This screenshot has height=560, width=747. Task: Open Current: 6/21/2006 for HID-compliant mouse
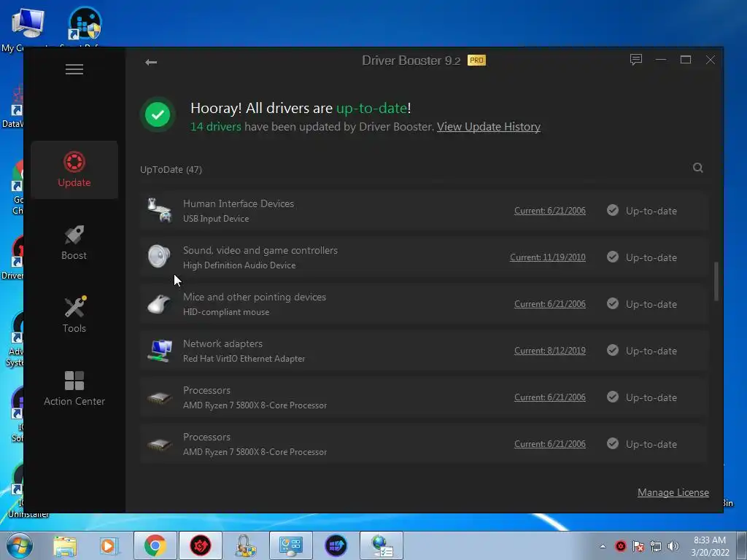[x=550, y=304]
